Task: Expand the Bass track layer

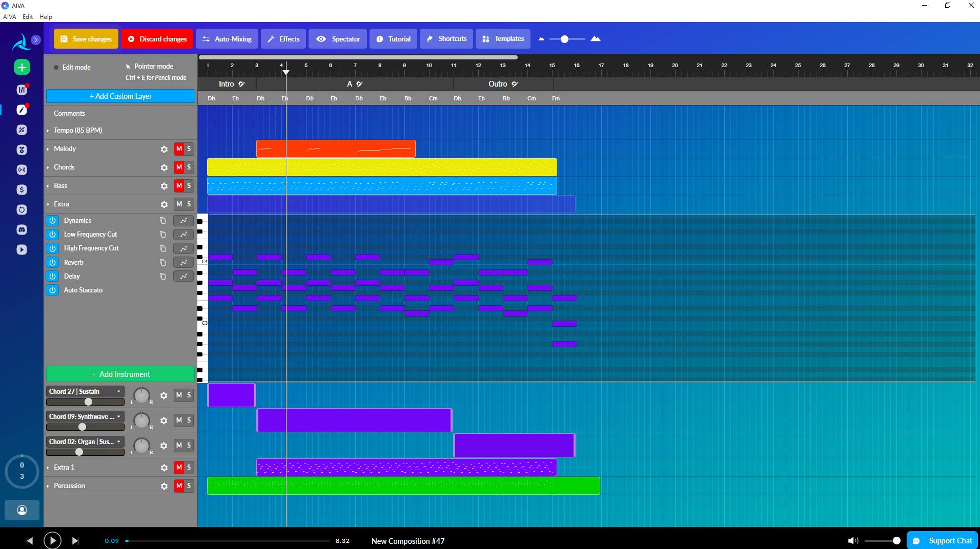Action: click(x=48, y=186)
